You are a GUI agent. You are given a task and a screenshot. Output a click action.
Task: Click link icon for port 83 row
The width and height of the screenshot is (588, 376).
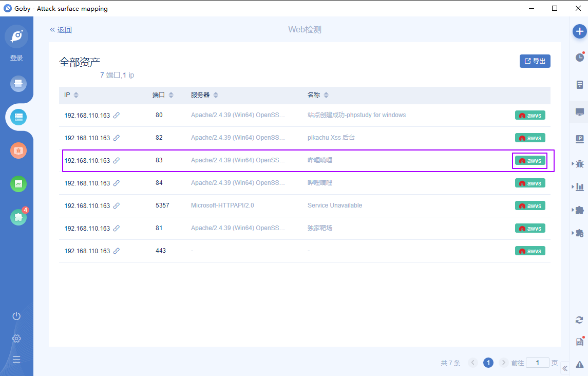pos(117,160)
